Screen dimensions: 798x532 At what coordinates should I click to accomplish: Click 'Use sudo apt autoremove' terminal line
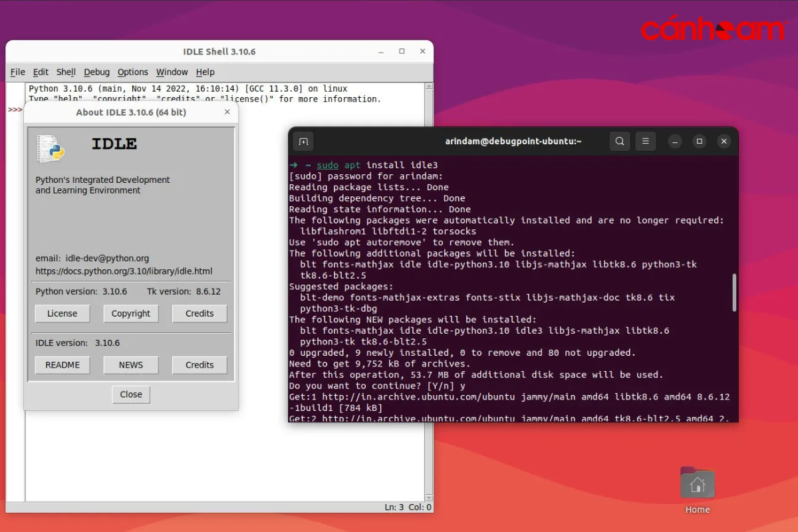pyautogui.click(x=402, y=242)
